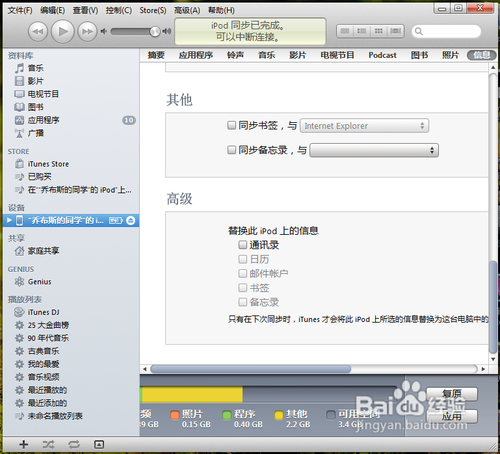Expand the iPod device disclosure triangle
Viewport: 500px width, 454px height.
coord(9,220)
